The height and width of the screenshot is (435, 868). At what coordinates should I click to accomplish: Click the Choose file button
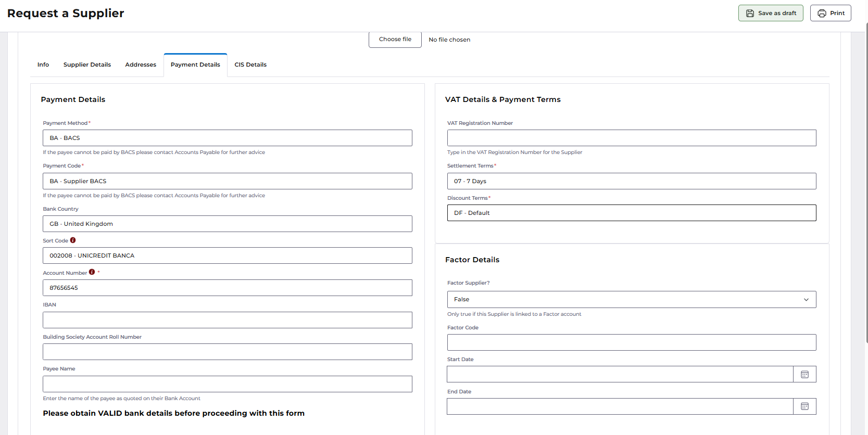tap(395, 40)
